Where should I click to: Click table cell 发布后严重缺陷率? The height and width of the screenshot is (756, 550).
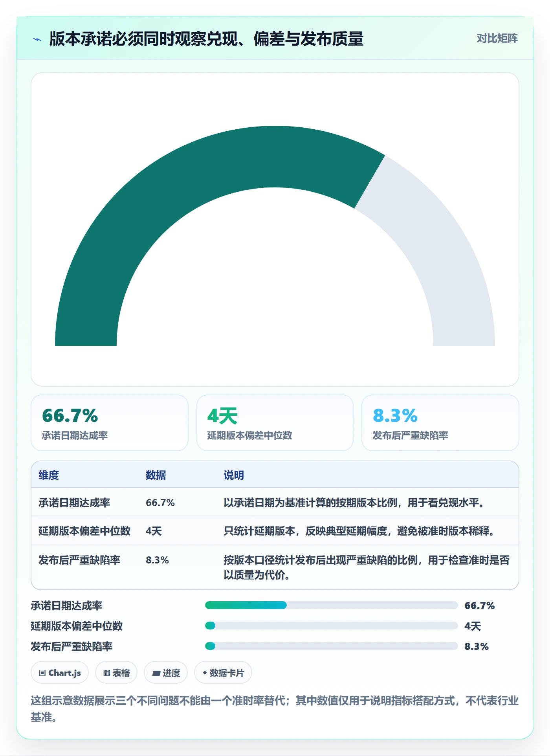click(x=79, y=560)
